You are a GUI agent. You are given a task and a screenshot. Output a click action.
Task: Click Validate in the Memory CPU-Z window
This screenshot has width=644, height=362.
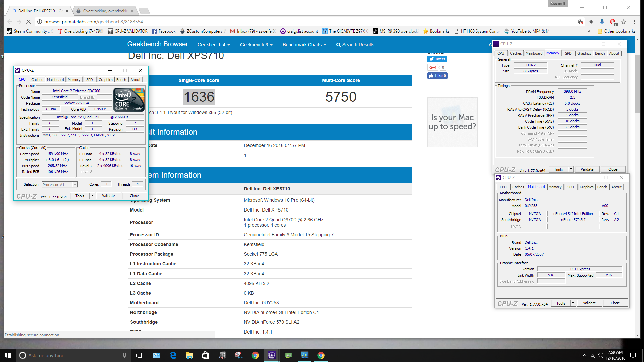click(587, 169)
